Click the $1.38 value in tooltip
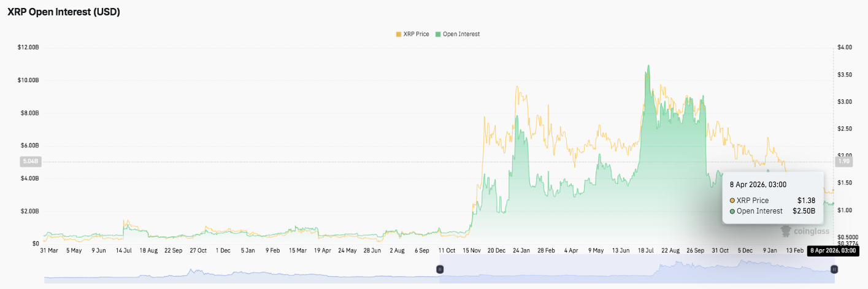 (x=806, y=201)
